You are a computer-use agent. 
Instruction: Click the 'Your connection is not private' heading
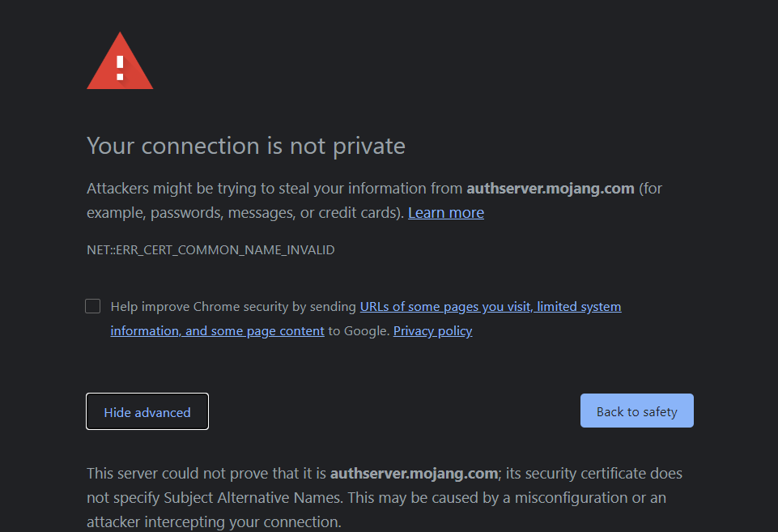pyautogui.click(x=245, y=146)
